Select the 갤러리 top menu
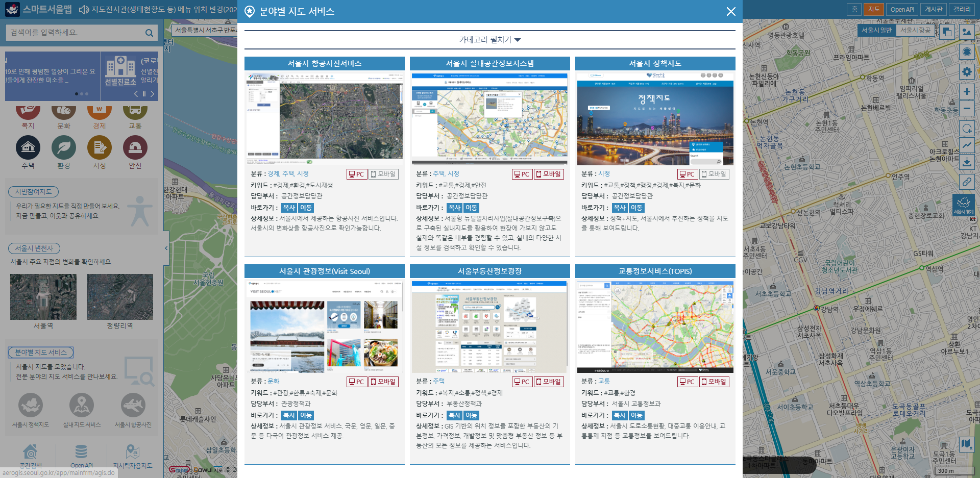The width and height of the screenshot is (980, 478). (x=962, y=9)
